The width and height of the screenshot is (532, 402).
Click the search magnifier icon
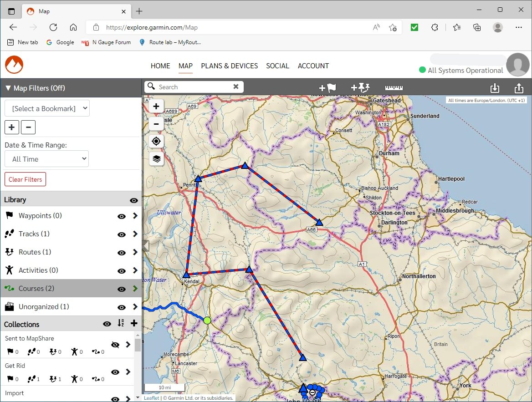pyautogui.click(x=151, y=86)
